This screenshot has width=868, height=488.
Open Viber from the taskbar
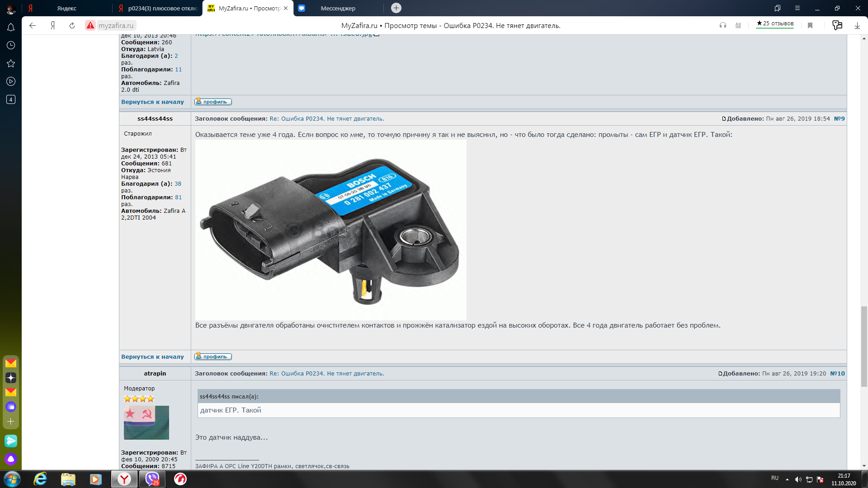point(152,479)
